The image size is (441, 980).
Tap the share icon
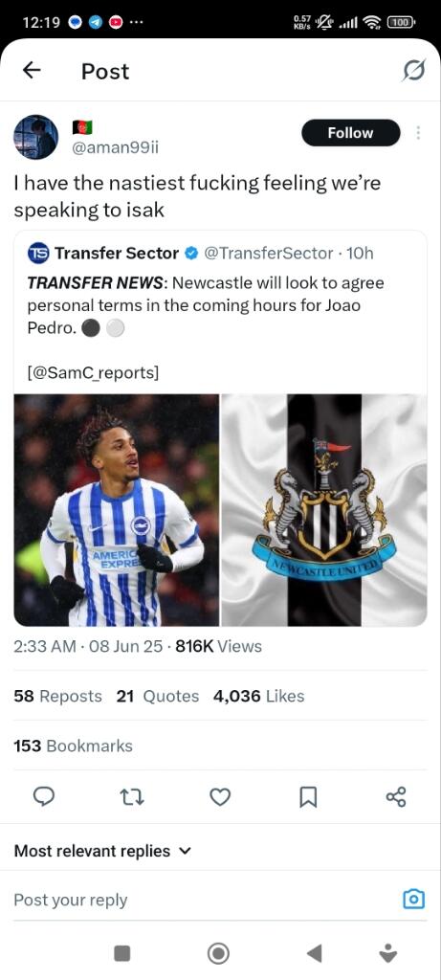point(396,796)
